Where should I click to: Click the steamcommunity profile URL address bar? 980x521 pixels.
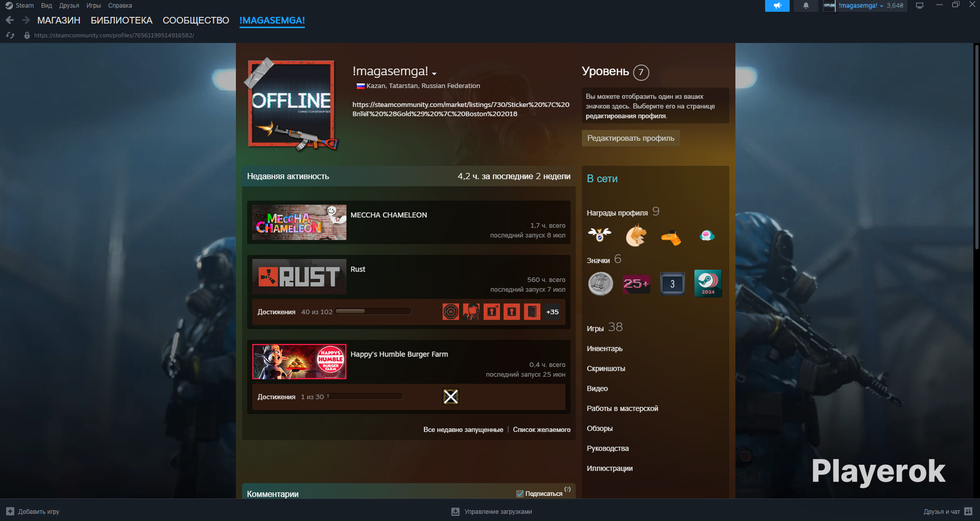click(114, 35)
